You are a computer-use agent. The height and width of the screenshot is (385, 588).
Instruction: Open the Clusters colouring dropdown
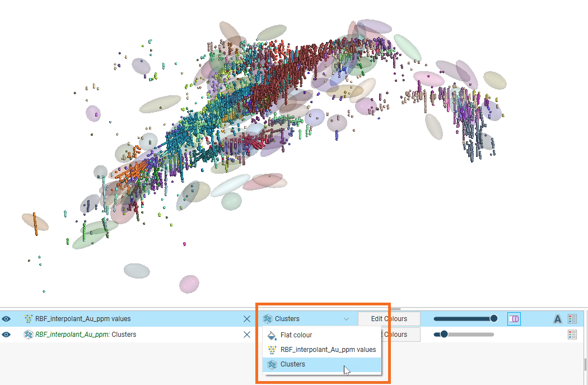pos(307,319)
